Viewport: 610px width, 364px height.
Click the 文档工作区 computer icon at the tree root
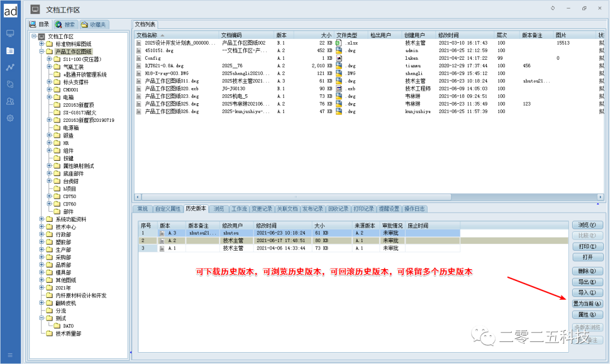[42, 36]
